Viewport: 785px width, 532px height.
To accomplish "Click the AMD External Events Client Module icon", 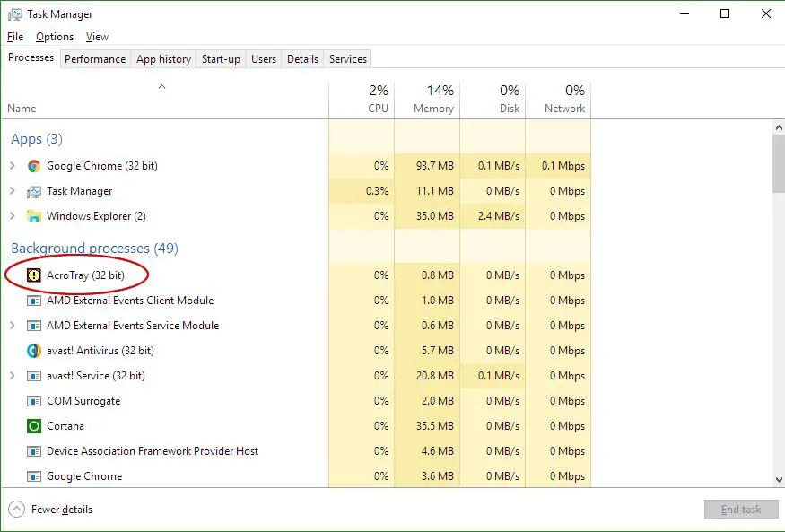I will click(x=33, y=301).
